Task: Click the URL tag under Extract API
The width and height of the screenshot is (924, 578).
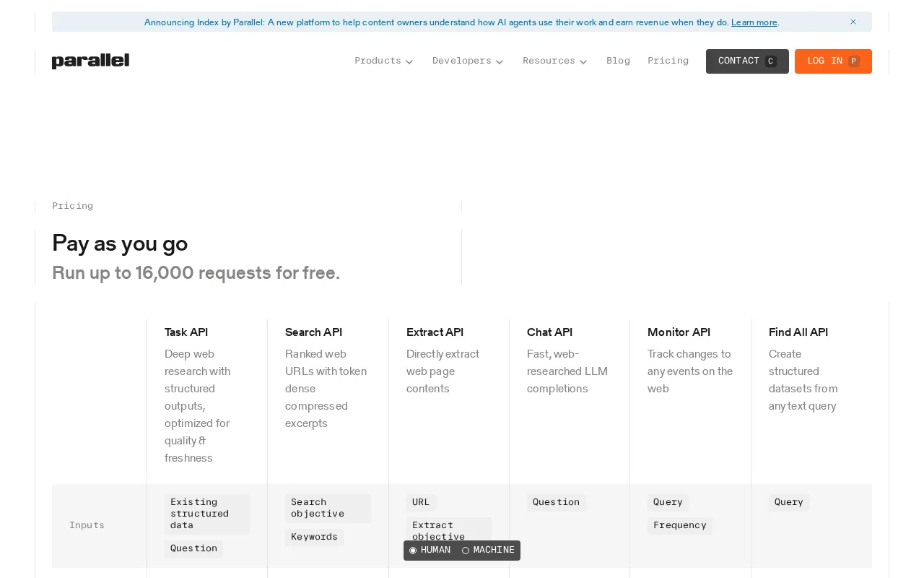Action: point(421,502)
